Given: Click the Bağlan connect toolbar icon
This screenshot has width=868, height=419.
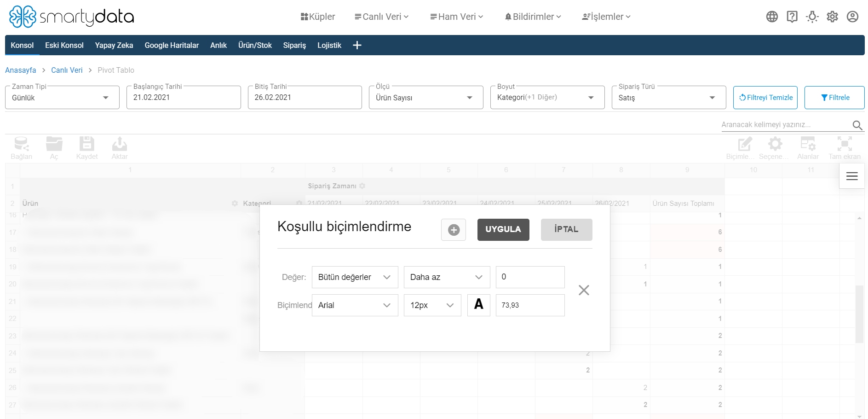Looking at the screenshot, I should pyautogui.click(x=22, y=148).
